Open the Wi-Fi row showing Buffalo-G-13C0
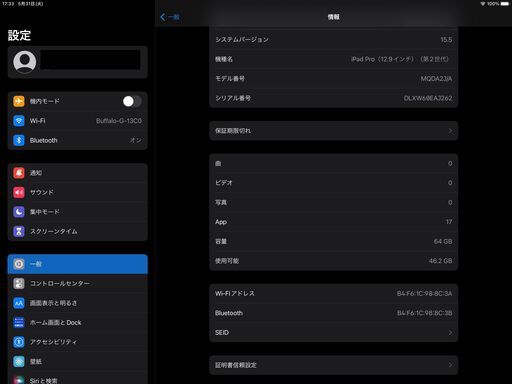Viewport: 512px width, 384px height. tap(78, 121)
